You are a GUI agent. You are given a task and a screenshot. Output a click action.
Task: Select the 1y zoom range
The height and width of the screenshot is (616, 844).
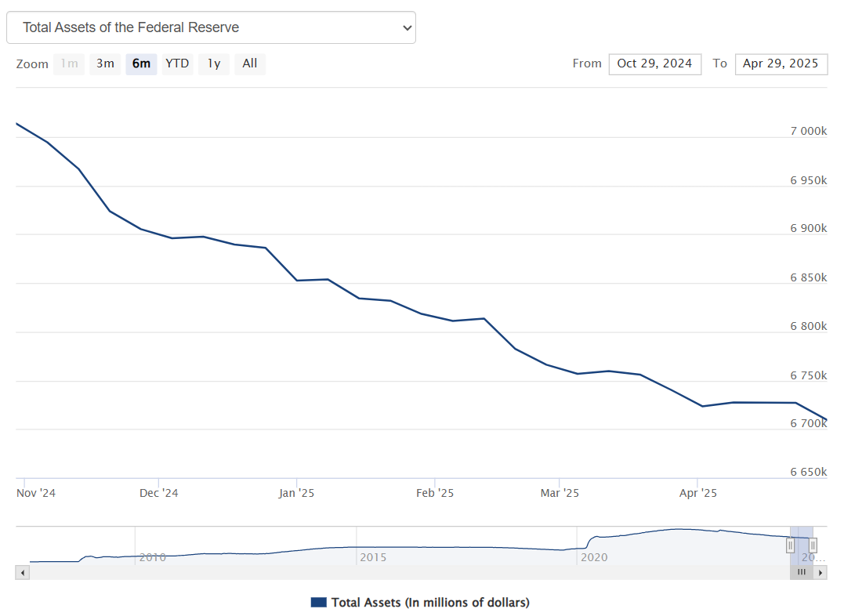(x=214, y=64)
